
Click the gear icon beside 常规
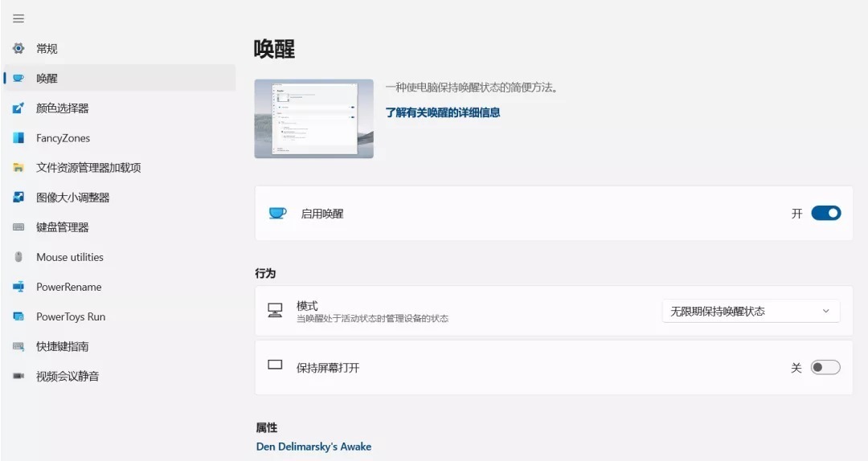pyautogui.click(x=18, y=49)
